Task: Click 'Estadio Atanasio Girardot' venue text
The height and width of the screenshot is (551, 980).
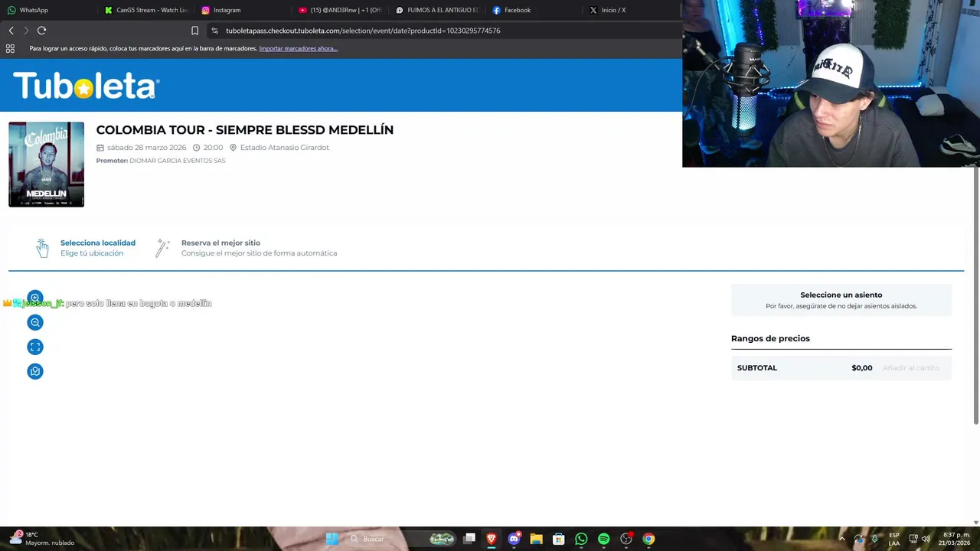Action: click(284, 148)
